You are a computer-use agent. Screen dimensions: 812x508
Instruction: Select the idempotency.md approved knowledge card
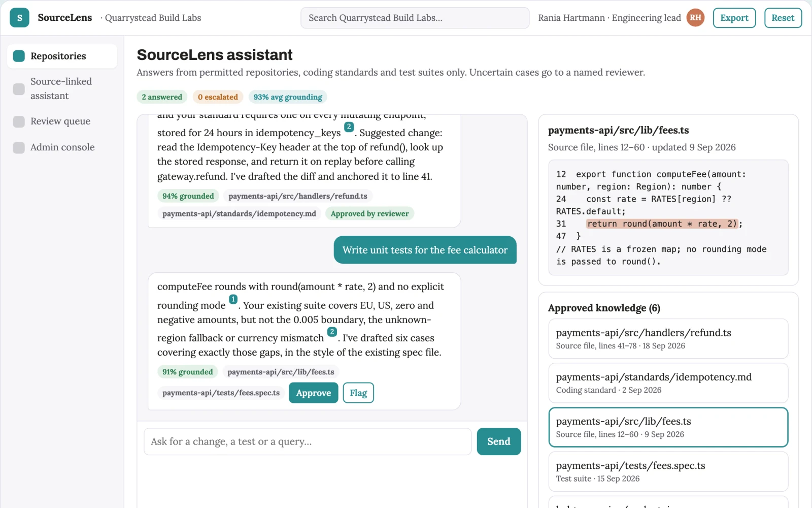click(x=668, y=383)
